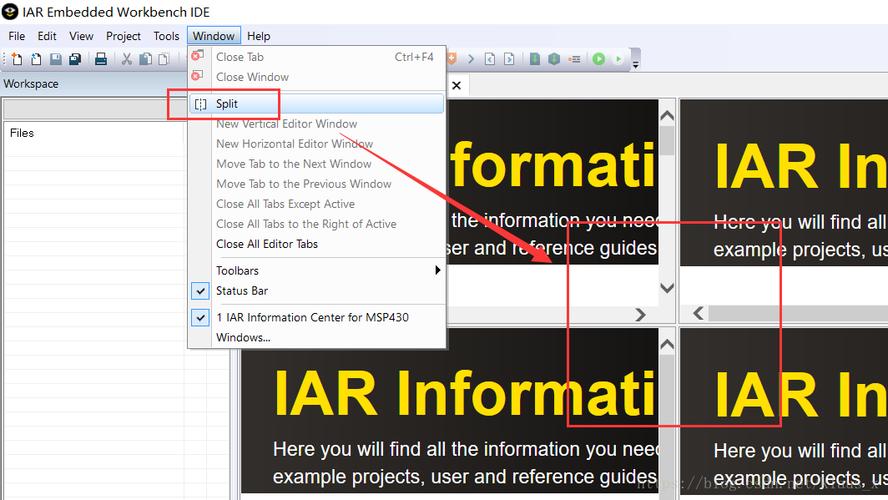This screenshot has width=888, height=500.
Task: Choose Move Tab to the Next Window
Action: 294,164
